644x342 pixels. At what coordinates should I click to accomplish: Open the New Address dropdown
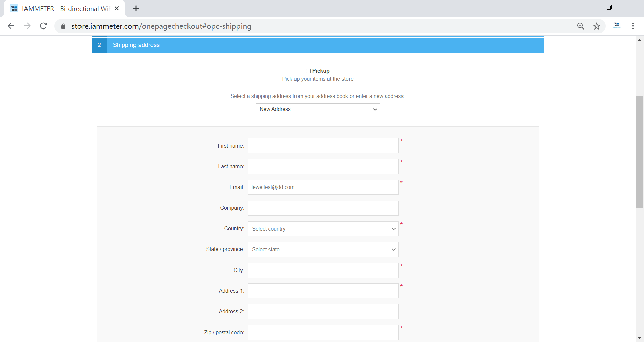click(x=317, y=109)
